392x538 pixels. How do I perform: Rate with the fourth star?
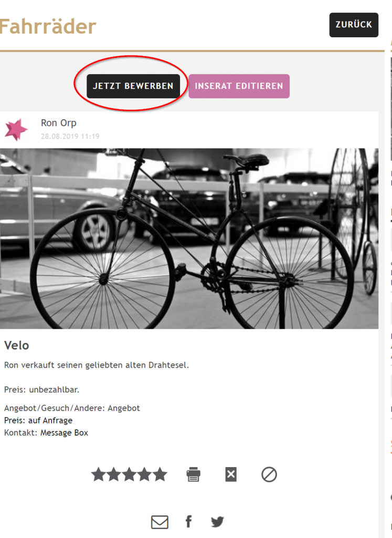click(x=144, y=475)
